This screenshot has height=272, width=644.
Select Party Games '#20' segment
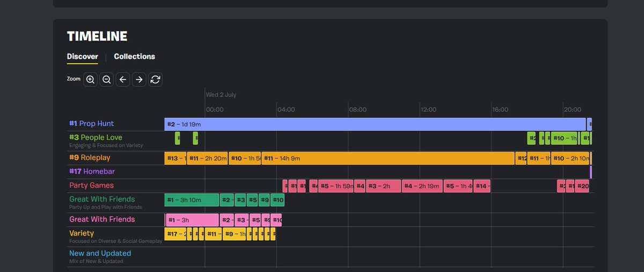(x=582, y=186)
